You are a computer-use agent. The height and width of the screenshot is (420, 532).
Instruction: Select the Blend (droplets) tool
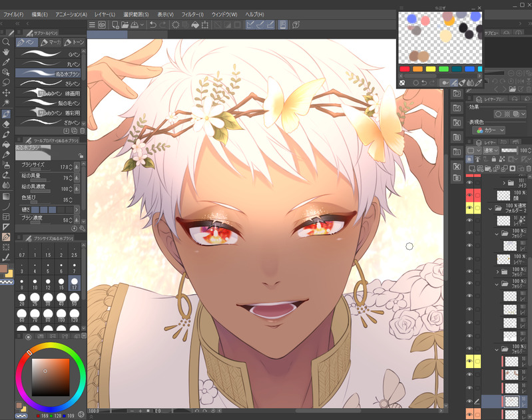(6, 186)
